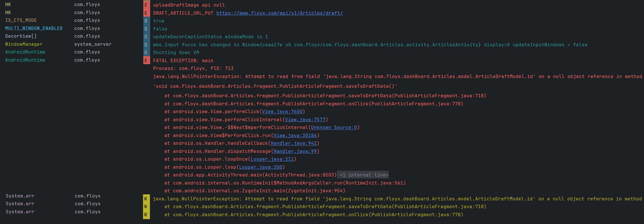Image resolution: width=644 pixels, height=224 pixels.
Task: Select the 'updateDecorCaptionStatus windowMode is 1' message
Action: pyautogui.click(x=210, y=37)
